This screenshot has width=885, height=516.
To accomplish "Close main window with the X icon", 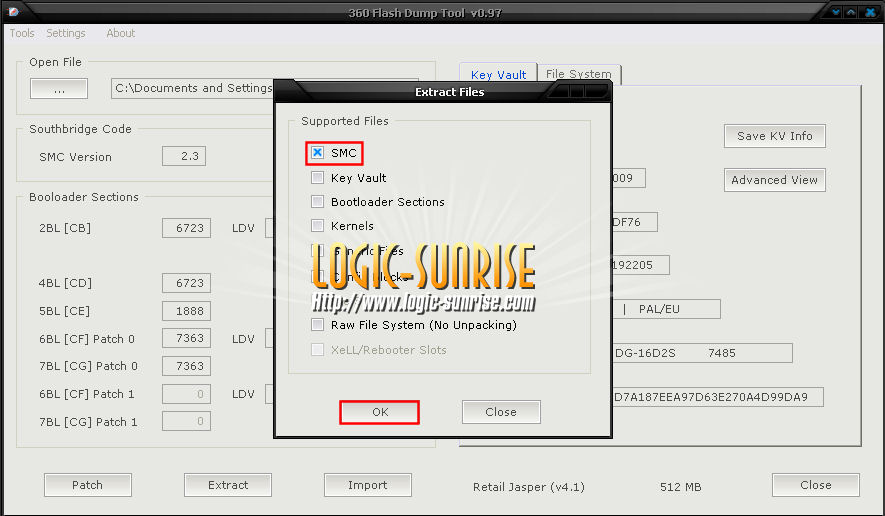I will 870,12.
